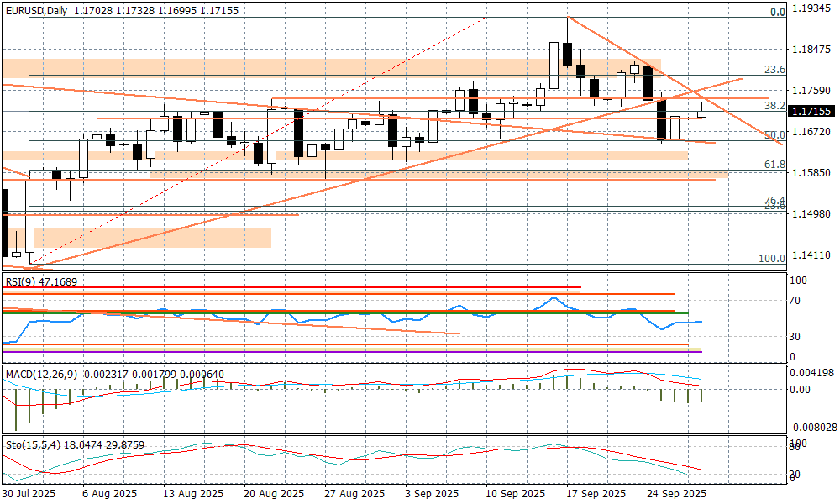
Task: Select the 17 Sep 2025 date marker
Action: [596, 493]
